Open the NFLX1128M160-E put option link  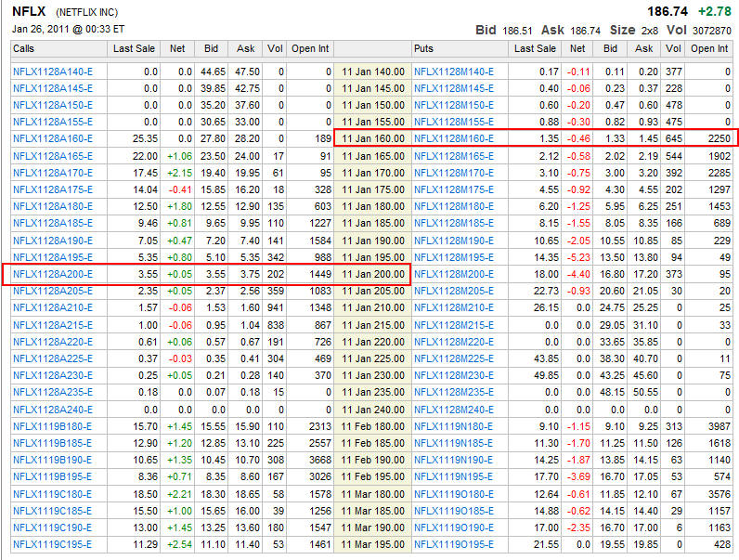454,138
